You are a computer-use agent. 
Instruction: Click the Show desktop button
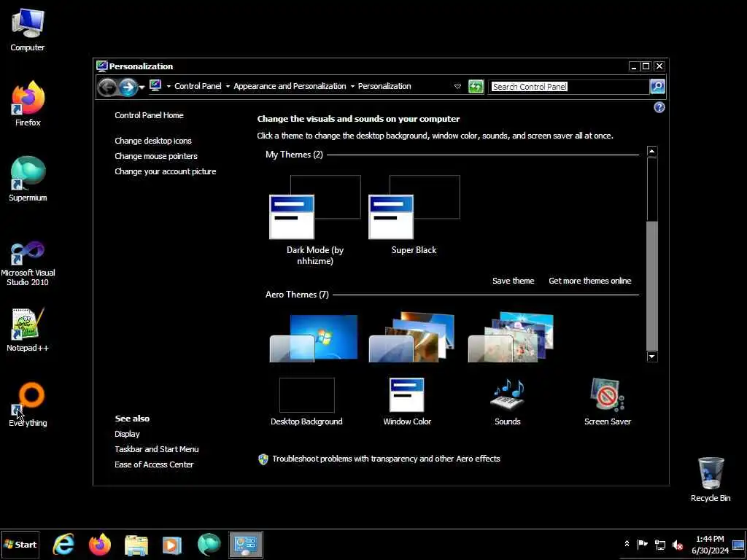pos(739,545)
